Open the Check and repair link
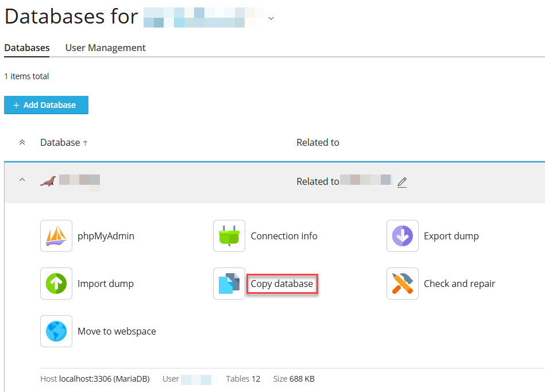Screen dimensions: 545x392 pyautogui.click(x=459, y=284)
